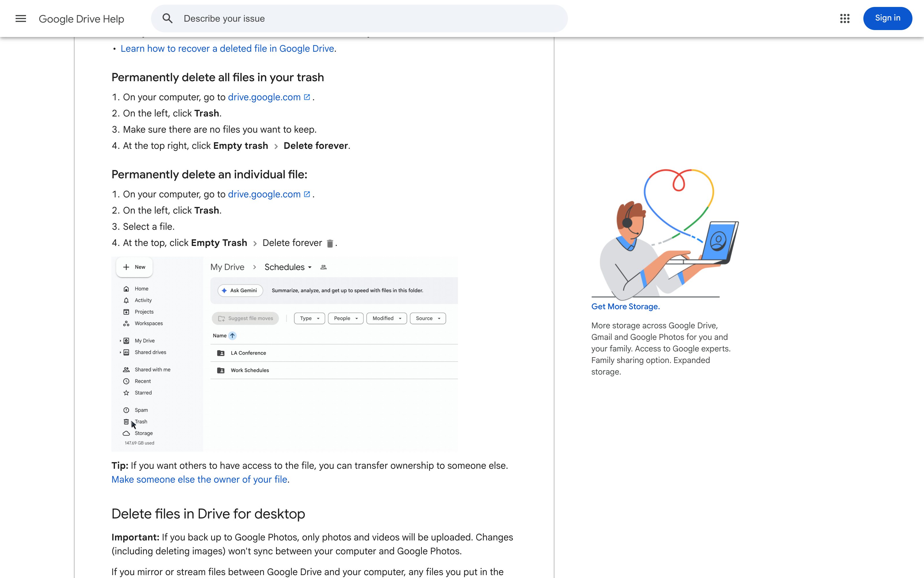The height and width of the screenshot is (578, 924).
Task: Click Permanently delete all files heading
Action: click(x=218, y=77)
